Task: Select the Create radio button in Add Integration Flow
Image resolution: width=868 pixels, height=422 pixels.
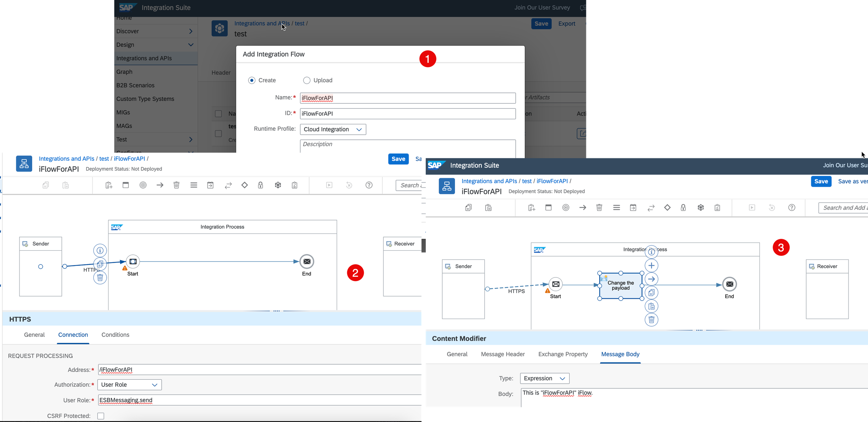Action: (251, 80)
